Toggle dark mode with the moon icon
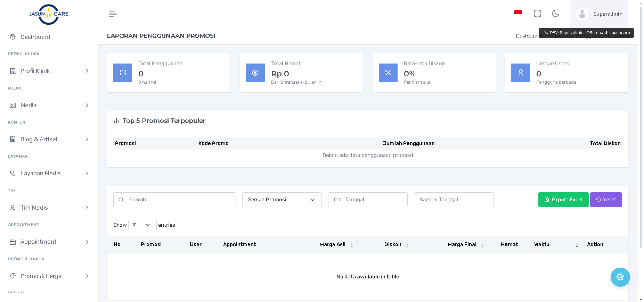Viewport: 644px width, 302px height. click(x=555, y=14)
